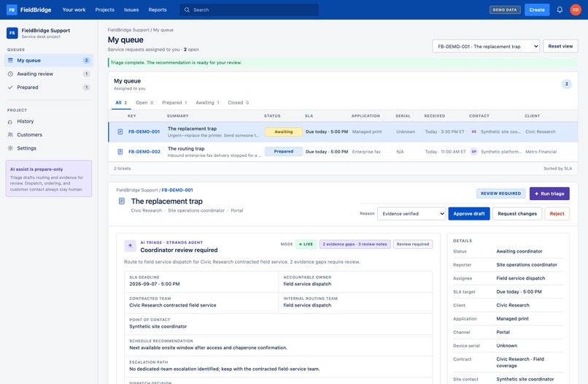Click The routing trap summary
588x384 pixels.
pos(186,149)
